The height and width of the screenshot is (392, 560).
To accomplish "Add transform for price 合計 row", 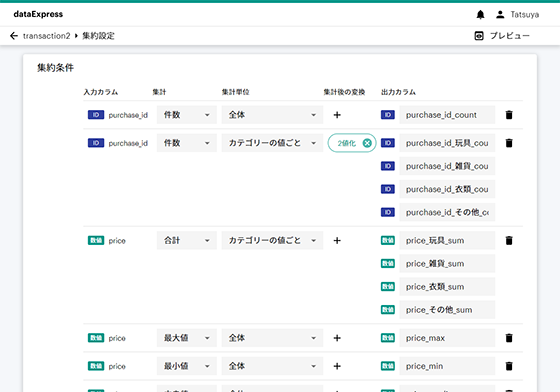I will click(337, 241).
